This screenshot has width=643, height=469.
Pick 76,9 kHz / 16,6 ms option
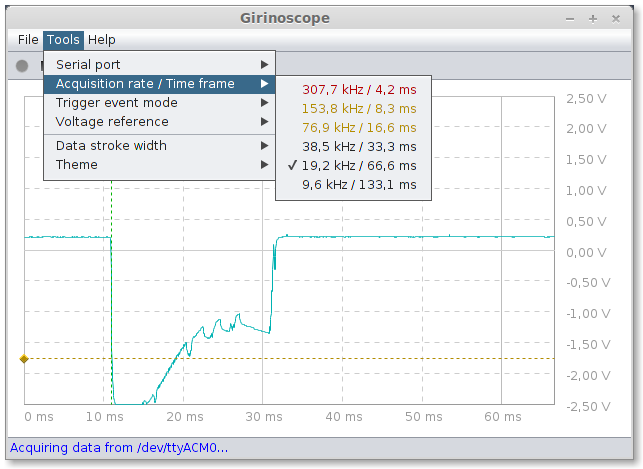pyautogui.click(x=353, y=127)
